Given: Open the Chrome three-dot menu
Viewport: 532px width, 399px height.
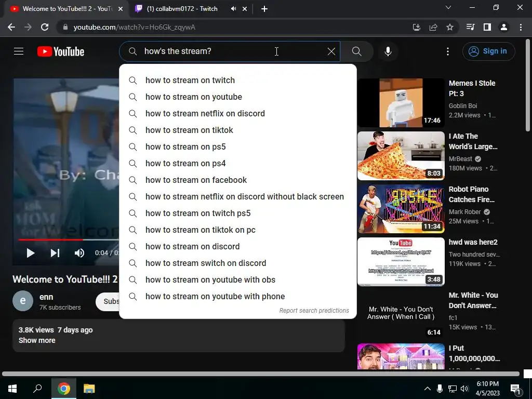Looking at the screenshot, I should [x=521, y=27].
